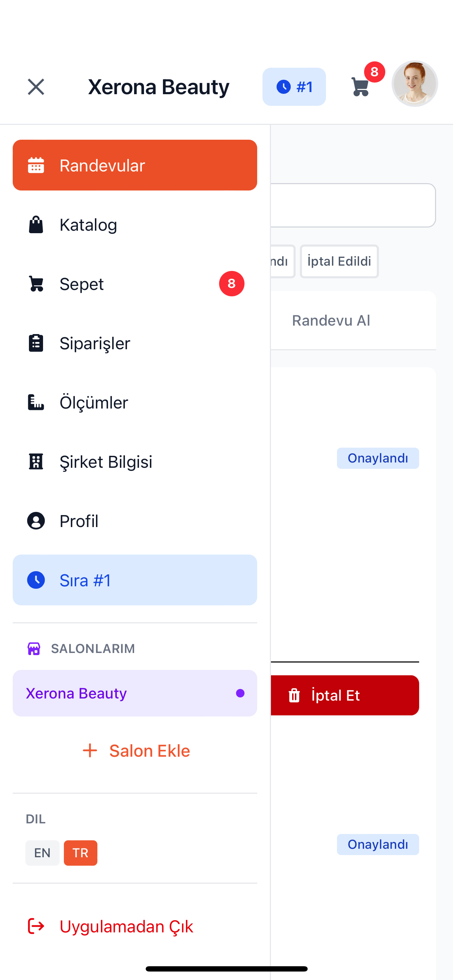Select the Ölçümler ruler icon
453x980 pixels.
point(36,403)
